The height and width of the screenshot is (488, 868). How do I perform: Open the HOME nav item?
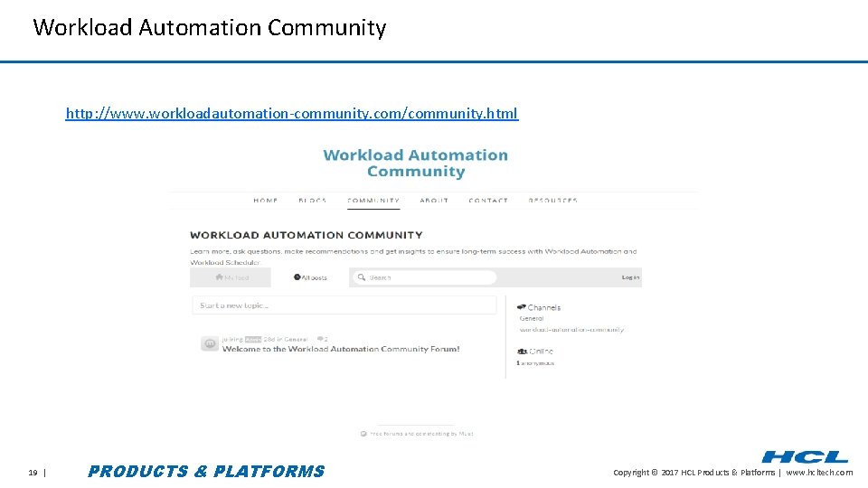(x=266, y=201)
